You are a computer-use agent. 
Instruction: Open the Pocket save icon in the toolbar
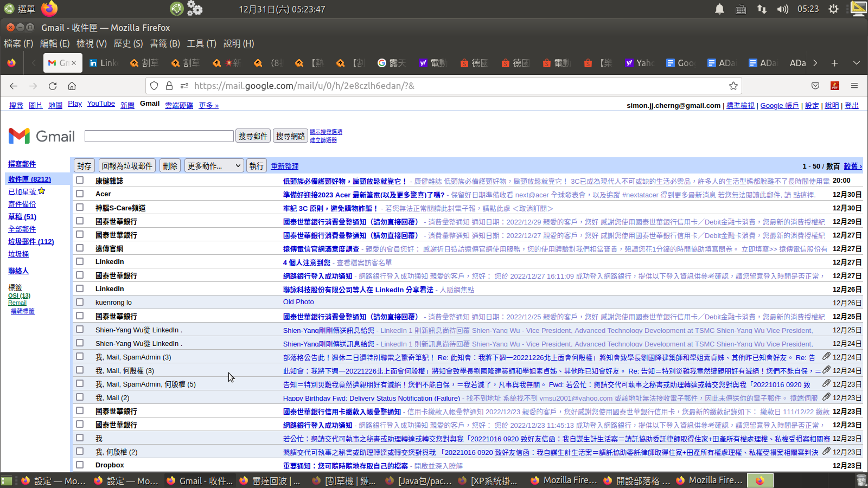pyautogui.click(x=815, y=86)
